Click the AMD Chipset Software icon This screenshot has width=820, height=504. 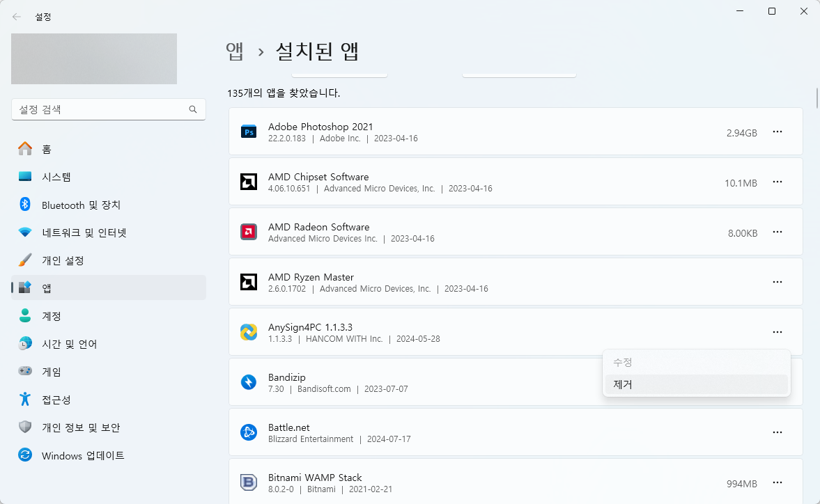point(249,182)
